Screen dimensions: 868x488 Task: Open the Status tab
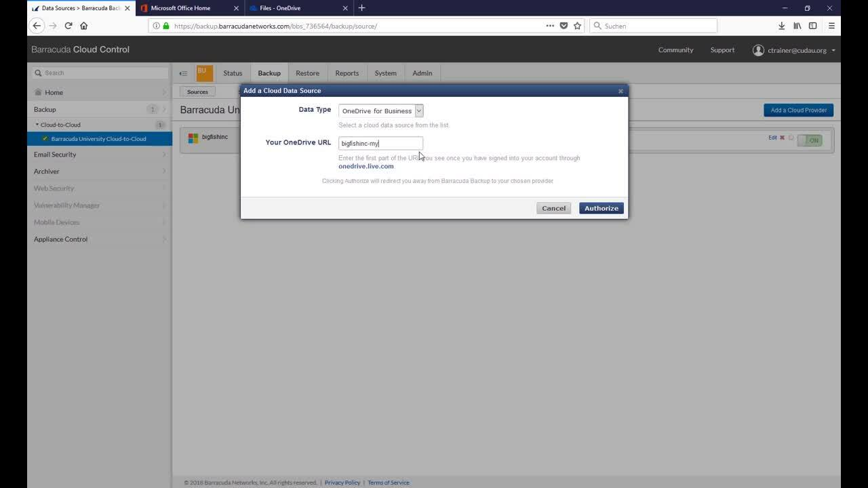click(x=233, y=73)
